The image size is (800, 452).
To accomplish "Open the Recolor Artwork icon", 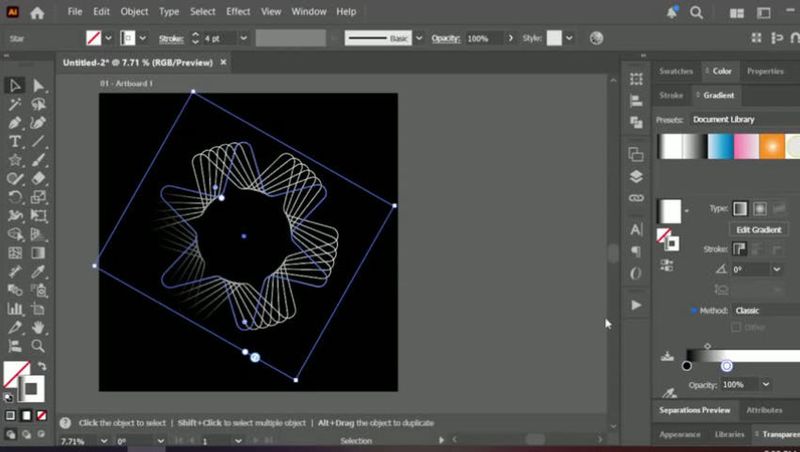I will (x=596, y=38).
